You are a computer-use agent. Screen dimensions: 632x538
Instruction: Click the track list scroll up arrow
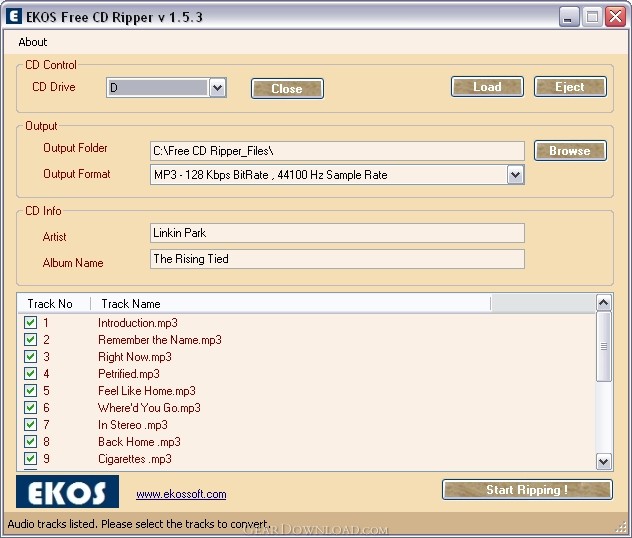603,303
